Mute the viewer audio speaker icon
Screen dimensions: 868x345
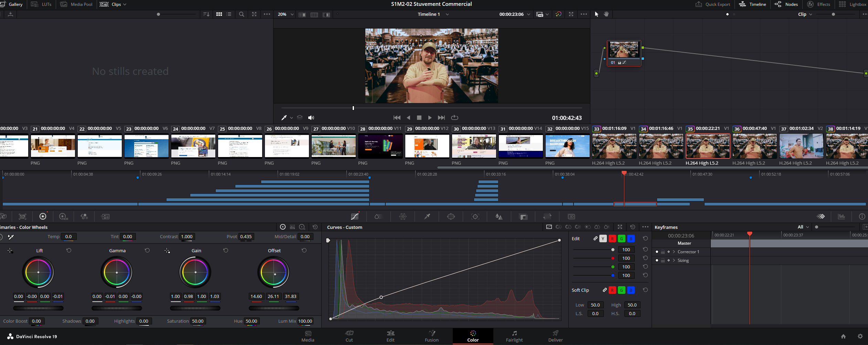pyautogui.click(x=311, y=118)
